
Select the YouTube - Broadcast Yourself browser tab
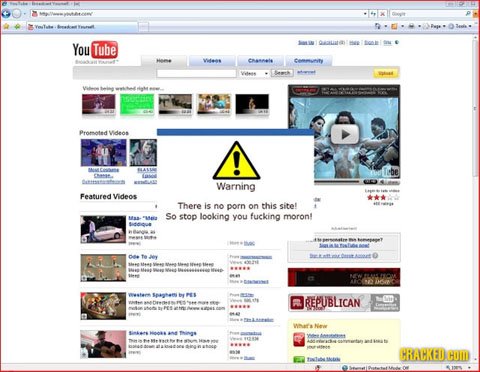point(81,27)
